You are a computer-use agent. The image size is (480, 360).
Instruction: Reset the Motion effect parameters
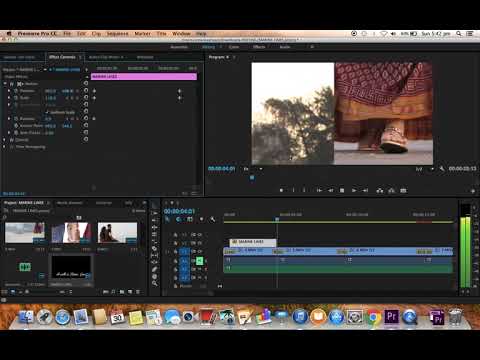tap(86, 83)
